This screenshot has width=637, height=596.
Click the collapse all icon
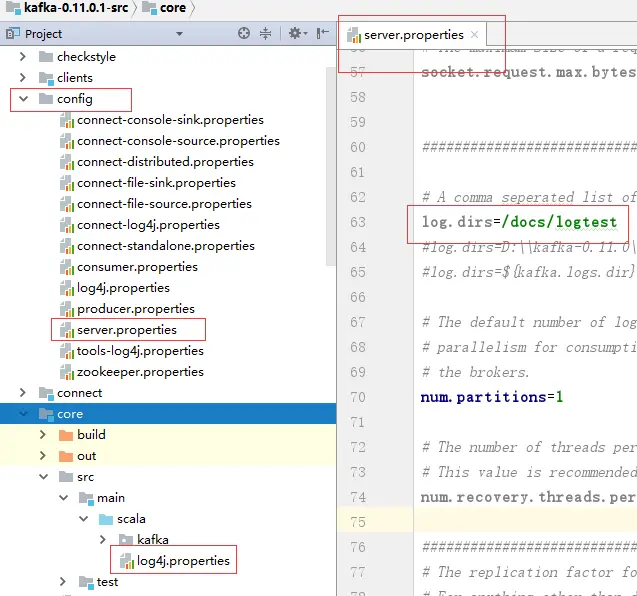pyautogui.click(x=265, y=33)
